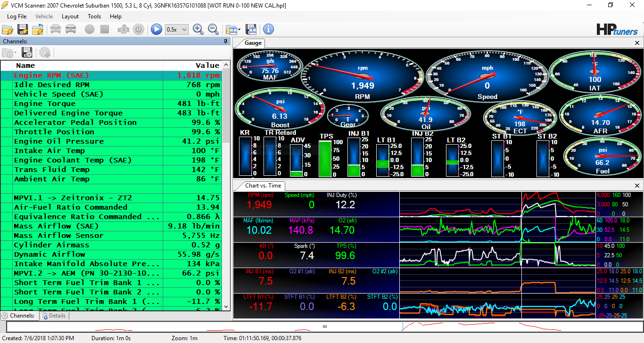Image resolution: width=644 pixels, height=343 pixels.
Task: Open the Log File menu
Action: pyautogui.click(x=17, y=16)
